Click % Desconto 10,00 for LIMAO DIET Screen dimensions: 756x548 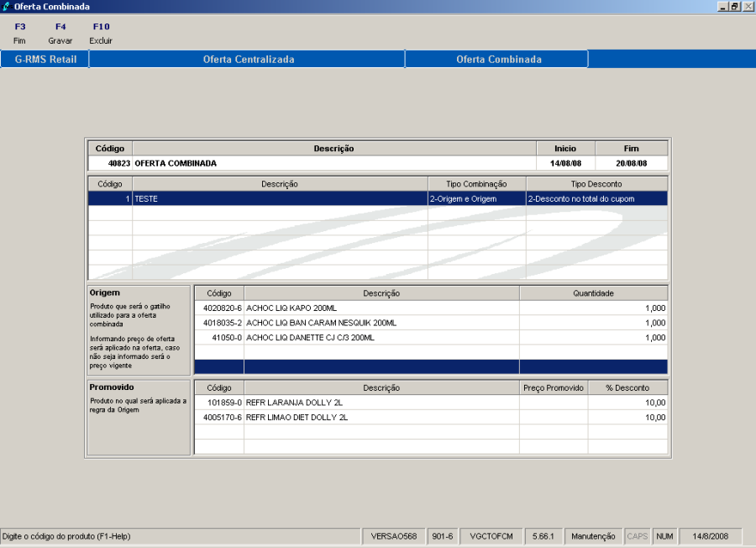tap(627, 417)
